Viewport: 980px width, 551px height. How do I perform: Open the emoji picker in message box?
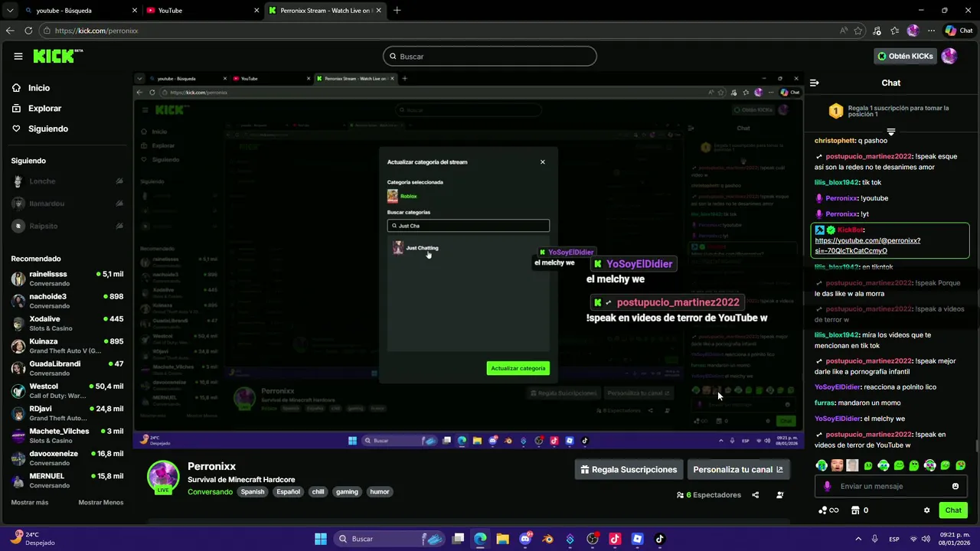[x=955, y=486]
